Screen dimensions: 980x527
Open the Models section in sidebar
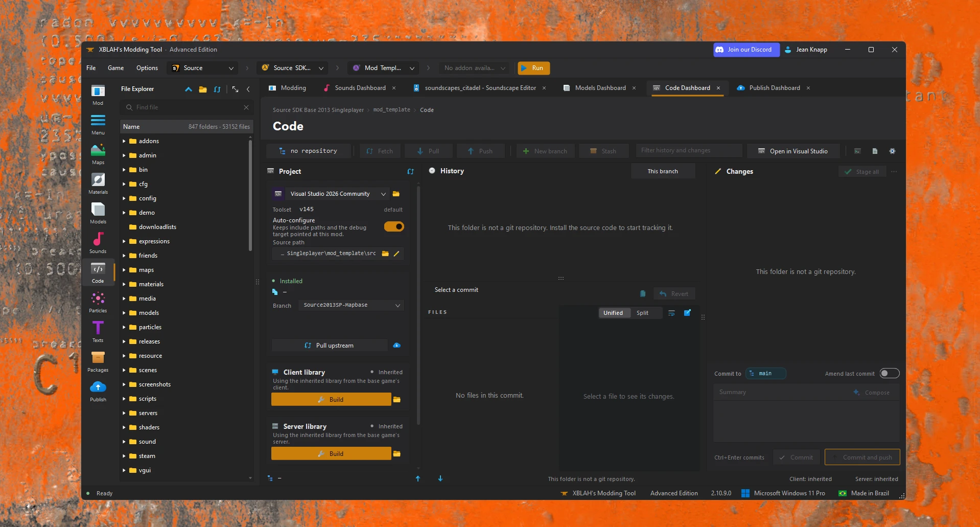98,214
